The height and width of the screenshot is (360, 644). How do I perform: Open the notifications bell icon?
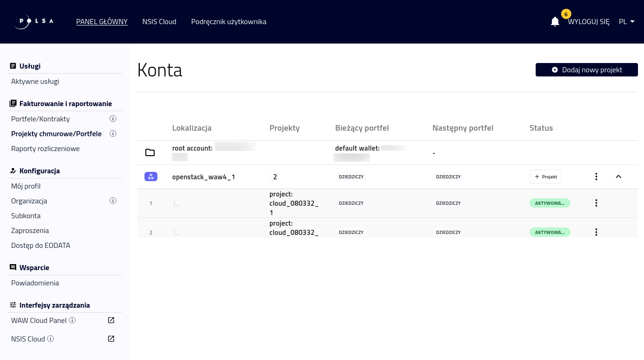555,22
